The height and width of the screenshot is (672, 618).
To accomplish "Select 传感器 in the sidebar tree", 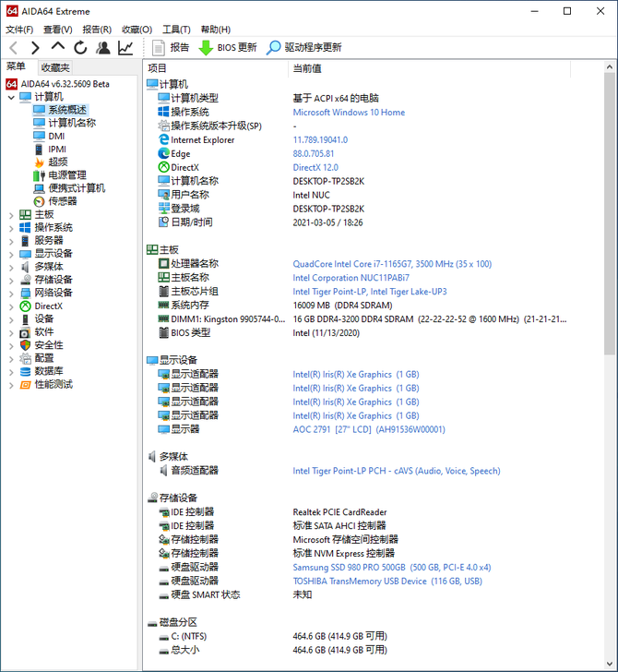I will click(x=62, y=201).
